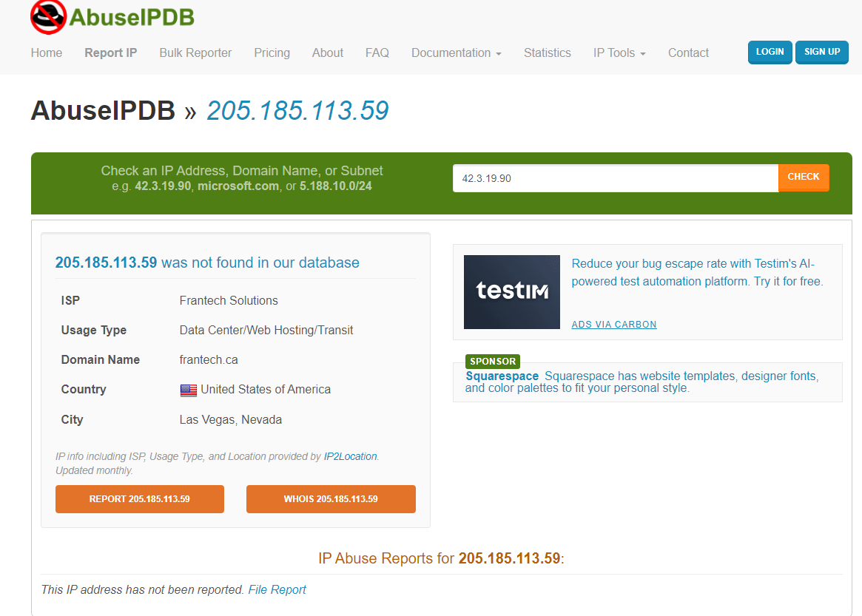Viewport: 862px width, 616px height.
Task: Open the ADS VIA CARBON link
Action: (x=614, y=324)
